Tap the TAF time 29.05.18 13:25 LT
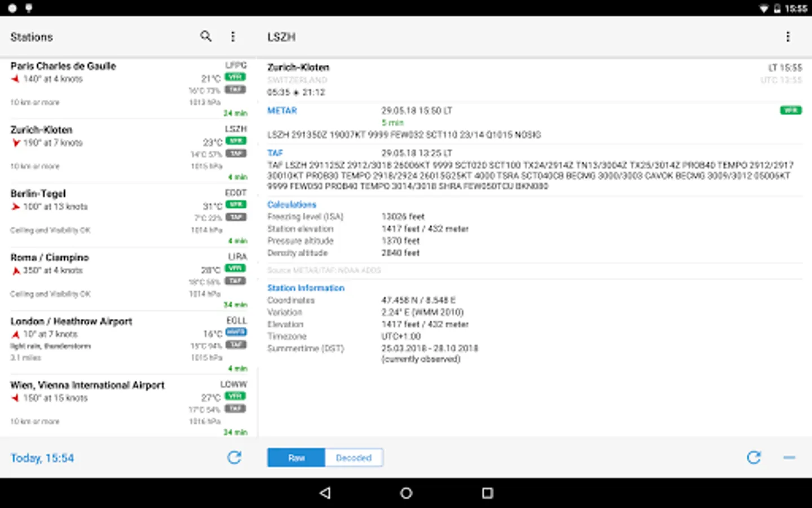This screenshot has height=508, width=812. click(417, 153)
